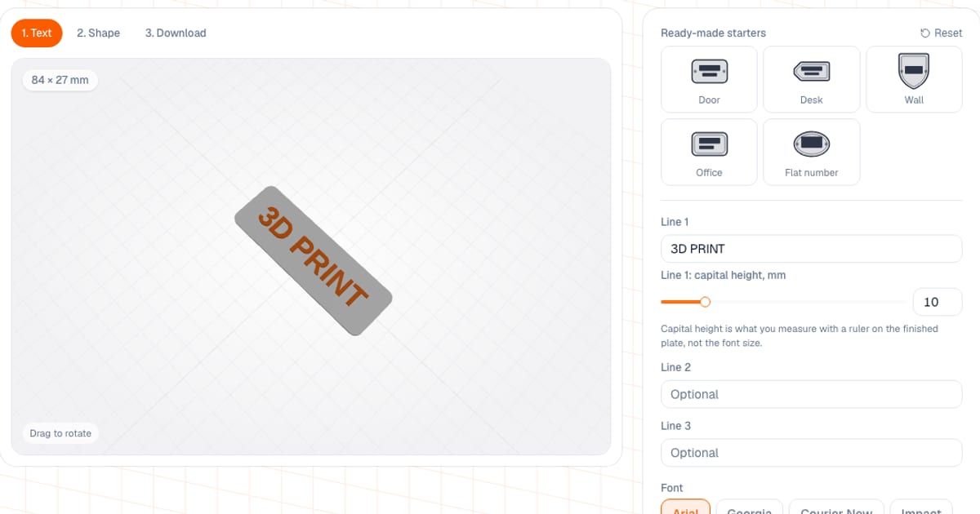The image size is (980, 514).
Task: Click the Line 1 text field
Action: pyautogui.click(x=811, y=249)
